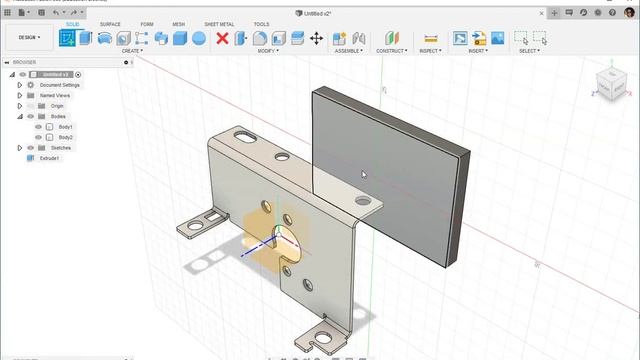Select the Shell tool
640x360 pixels.
click(278, 38)
